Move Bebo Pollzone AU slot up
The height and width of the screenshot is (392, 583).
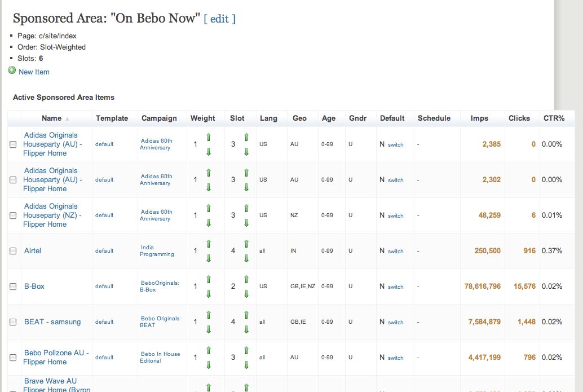[246, 350]
